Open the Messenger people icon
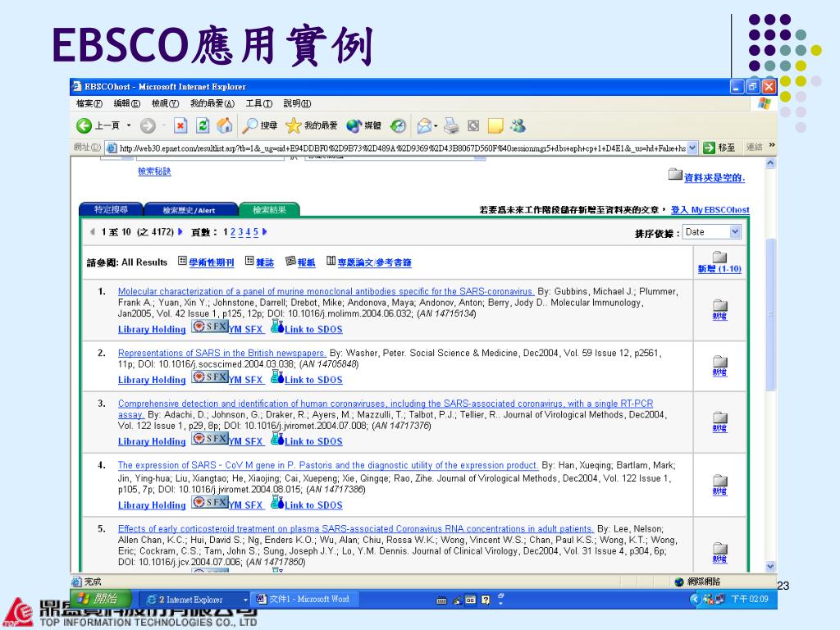Screen dimensions: 840x630 click(x=518, y=126)
